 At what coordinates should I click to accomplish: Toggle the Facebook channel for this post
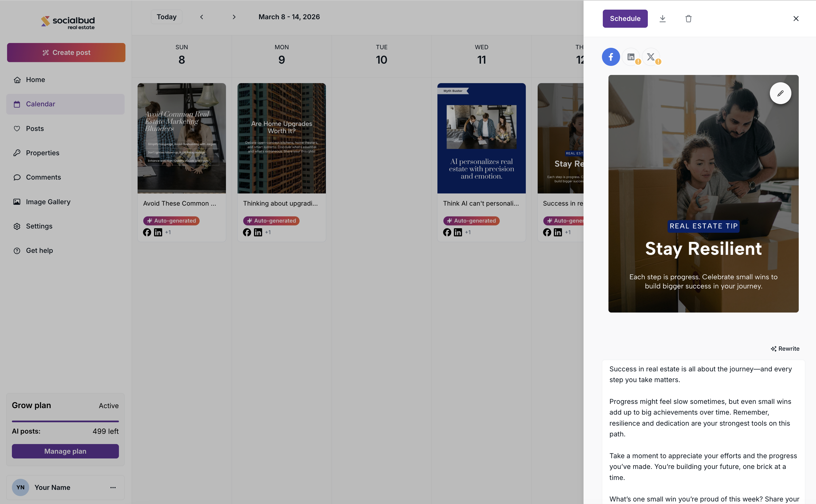[611, 57]
